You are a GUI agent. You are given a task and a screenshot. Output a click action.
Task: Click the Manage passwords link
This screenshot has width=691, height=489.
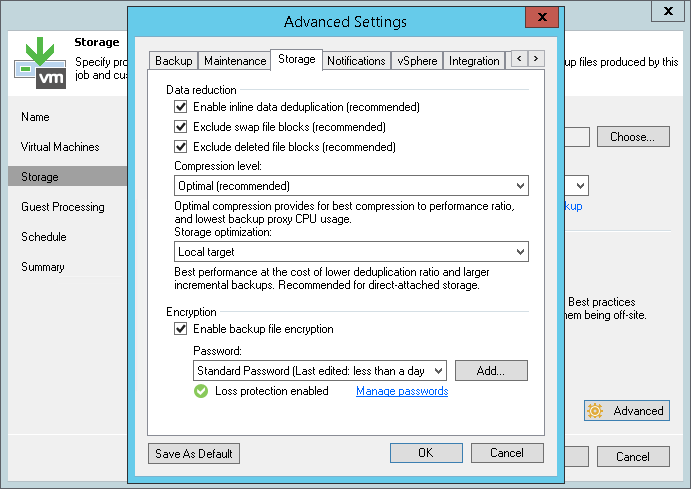coord(402,392)
